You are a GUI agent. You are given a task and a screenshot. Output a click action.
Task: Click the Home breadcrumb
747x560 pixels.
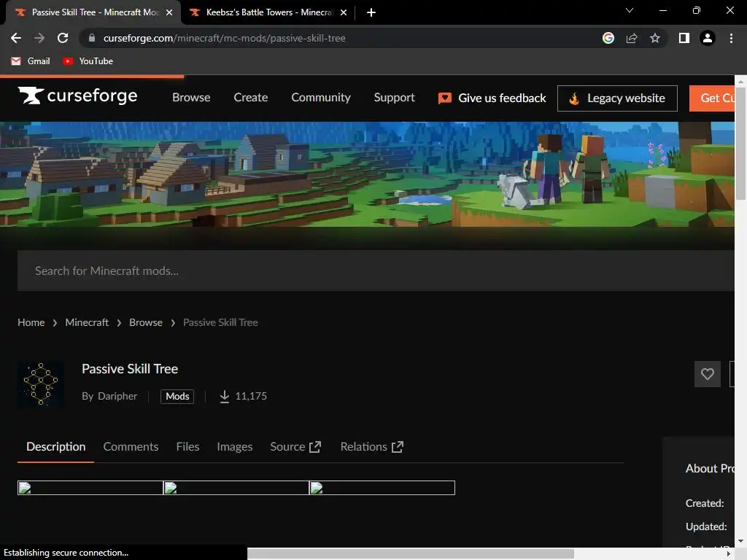click(31, 322)
